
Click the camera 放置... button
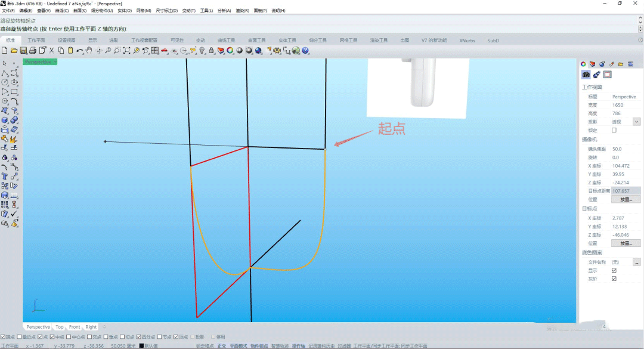coord(626,199)
